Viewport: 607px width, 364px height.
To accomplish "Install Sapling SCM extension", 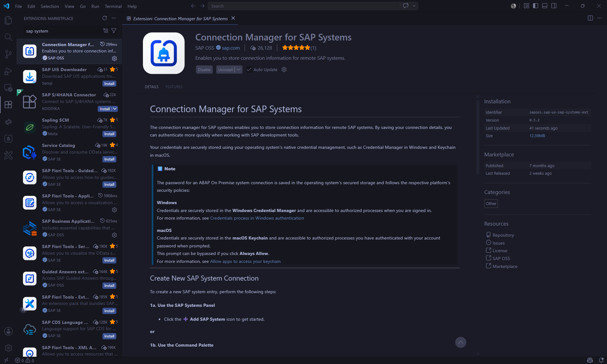I will click(109, 134).
